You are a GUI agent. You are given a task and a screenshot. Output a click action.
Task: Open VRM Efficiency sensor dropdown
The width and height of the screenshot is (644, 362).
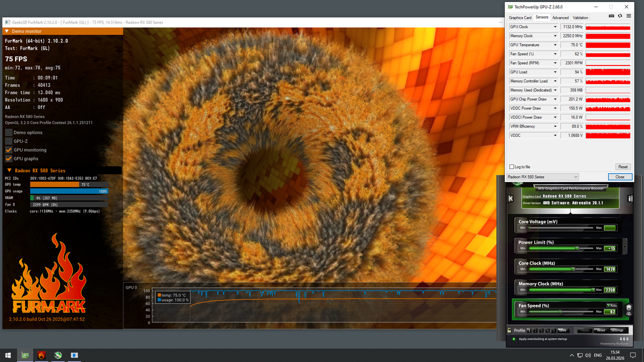click(x=555, y=126)
